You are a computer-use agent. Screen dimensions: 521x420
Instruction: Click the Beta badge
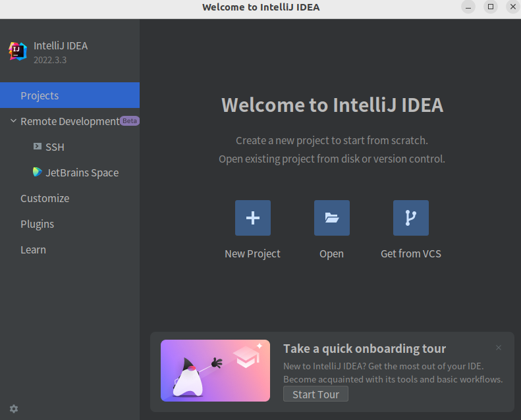[x=130, y=121]
